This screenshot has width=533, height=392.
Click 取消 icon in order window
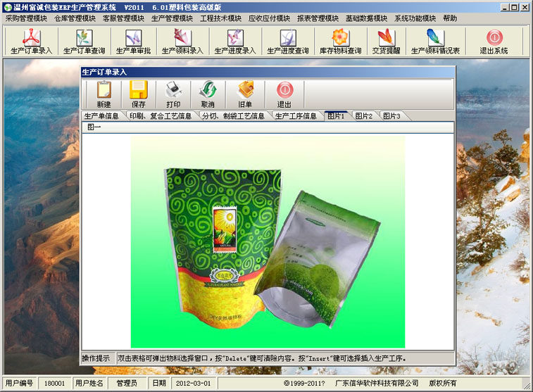point(208,94)
